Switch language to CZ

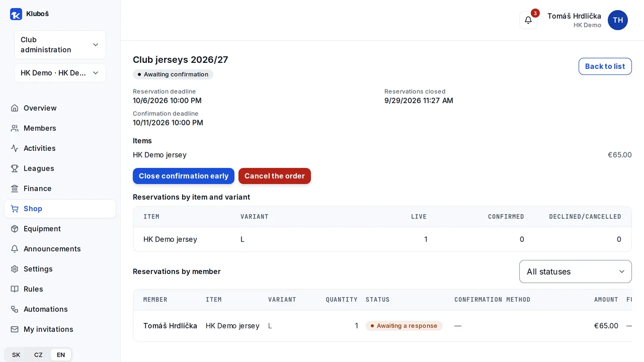tap(38, 355)
